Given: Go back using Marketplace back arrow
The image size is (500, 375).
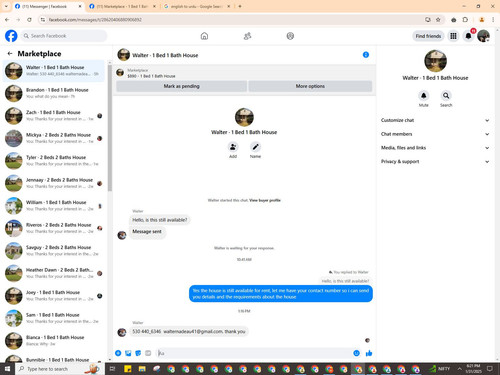Looking at the screenshot, I should [x=10, y=53].
